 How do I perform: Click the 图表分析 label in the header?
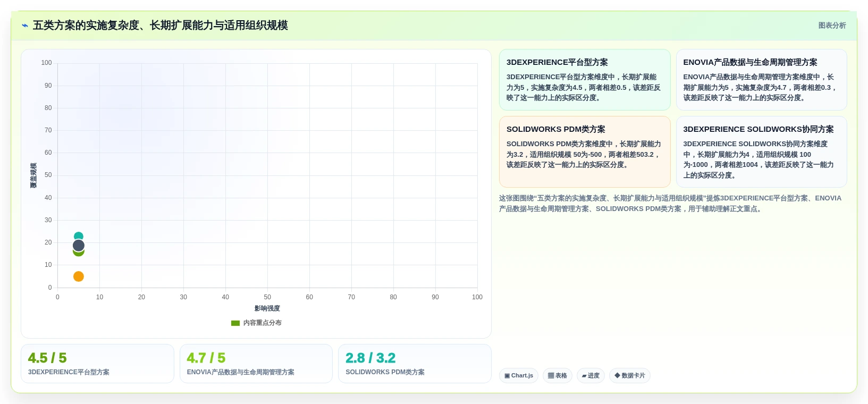click(x=832, y=26)
